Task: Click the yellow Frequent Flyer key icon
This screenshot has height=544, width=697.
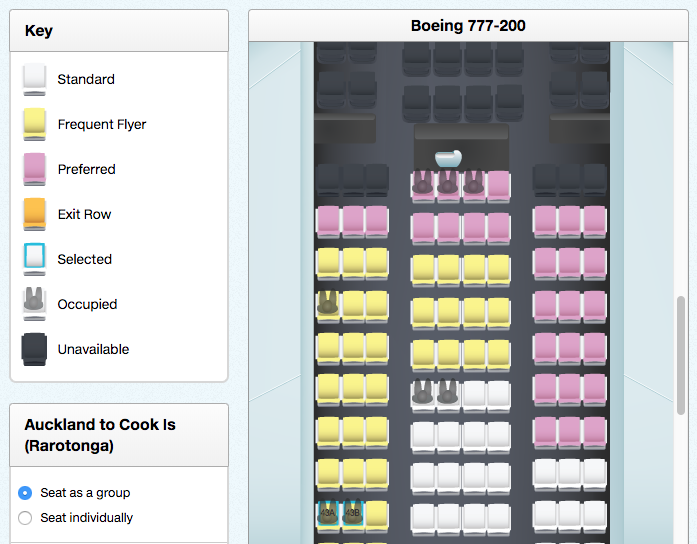Action: [x=34, y=124]
